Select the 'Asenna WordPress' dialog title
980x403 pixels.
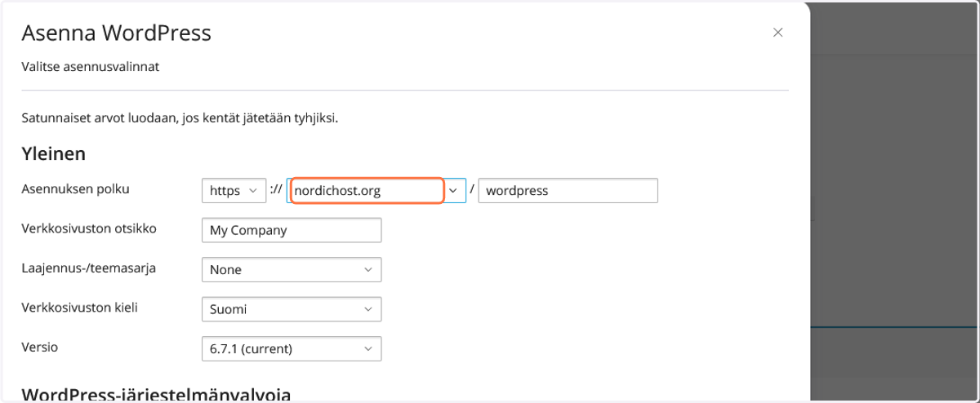(116, 33)
